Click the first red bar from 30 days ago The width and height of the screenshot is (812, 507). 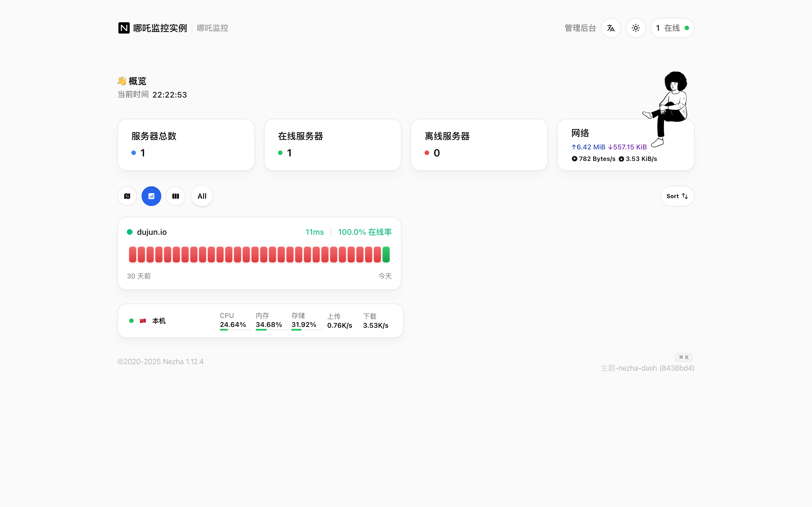click(133, 254)
